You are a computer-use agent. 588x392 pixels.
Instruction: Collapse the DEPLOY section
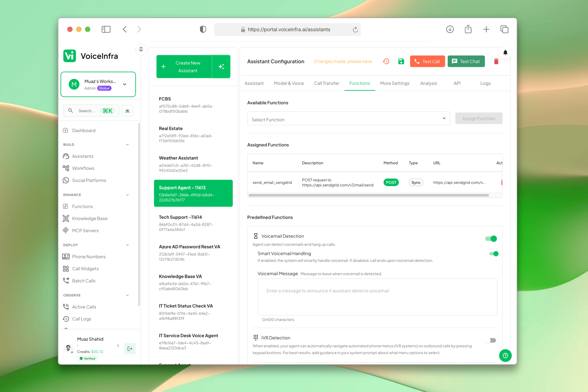pyautogui.click(x=127, y=245)
